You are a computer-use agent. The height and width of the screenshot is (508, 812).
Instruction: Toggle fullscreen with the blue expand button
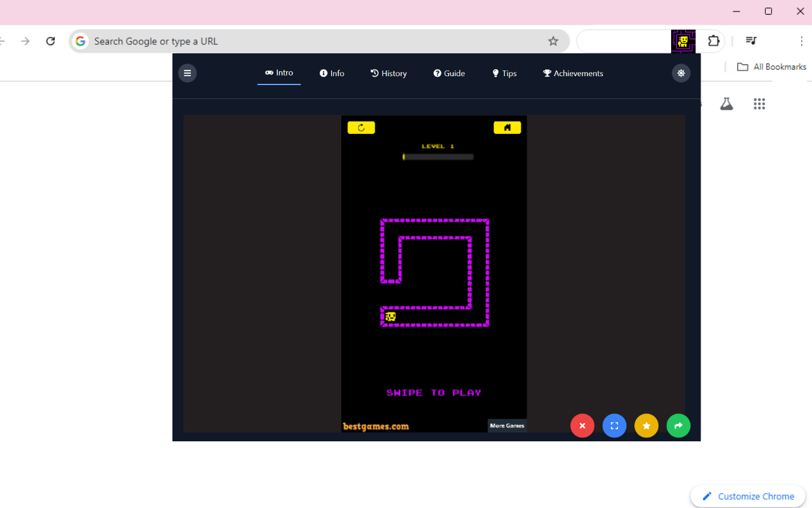pyautogui.click(x=614, y=425)
